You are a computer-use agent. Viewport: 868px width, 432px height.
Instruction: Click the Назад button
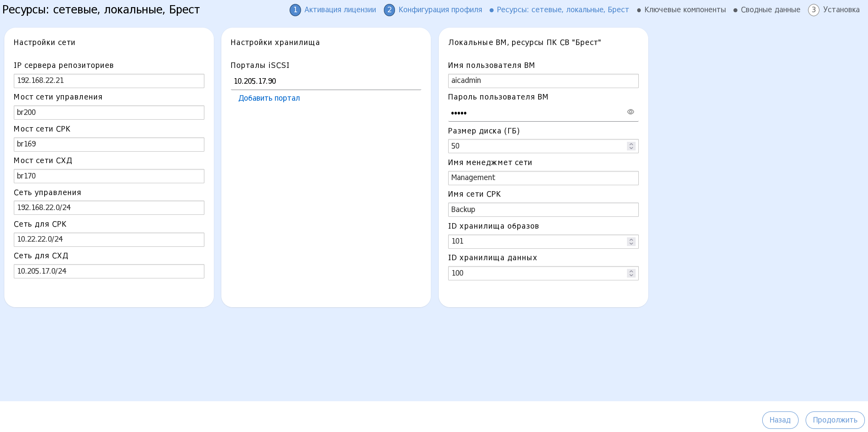pyautogui.click(x=780, y=420)
